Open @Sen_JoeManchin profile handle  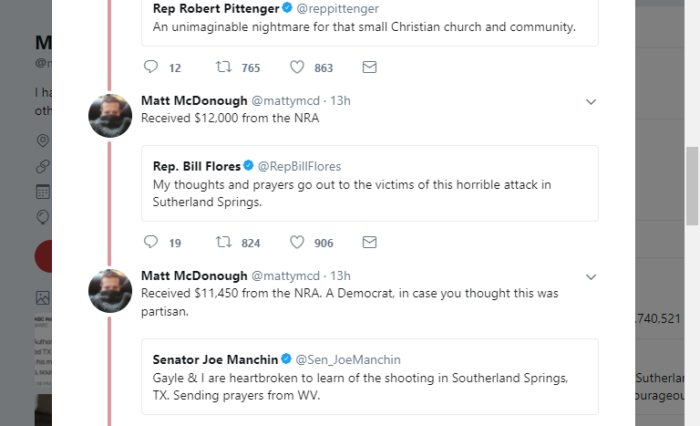pos(348,359)
